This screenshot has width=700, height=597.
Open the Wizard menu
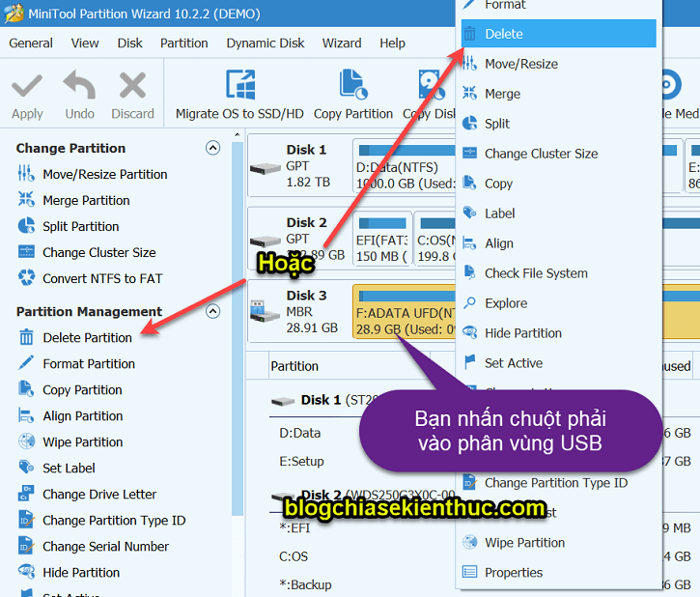tap(342, 43)
